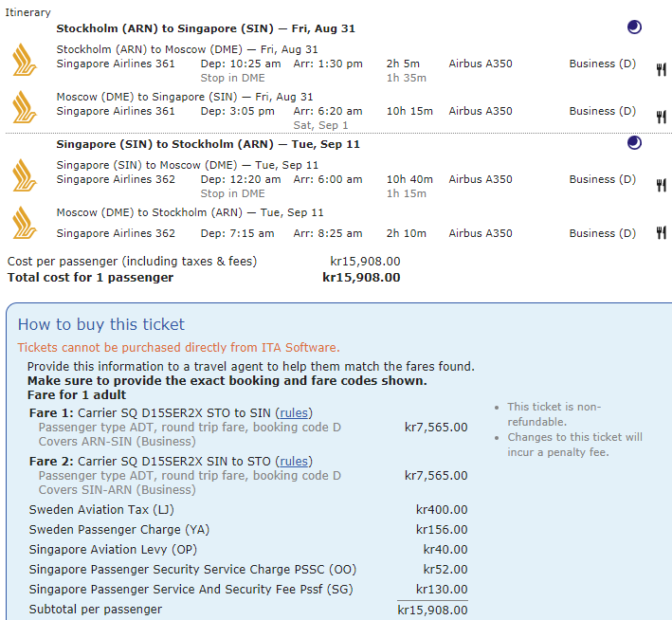Click the meal icon on the 12:20 am departure row
This screenshot has width=672, height=620.
(x=661, y=185)
